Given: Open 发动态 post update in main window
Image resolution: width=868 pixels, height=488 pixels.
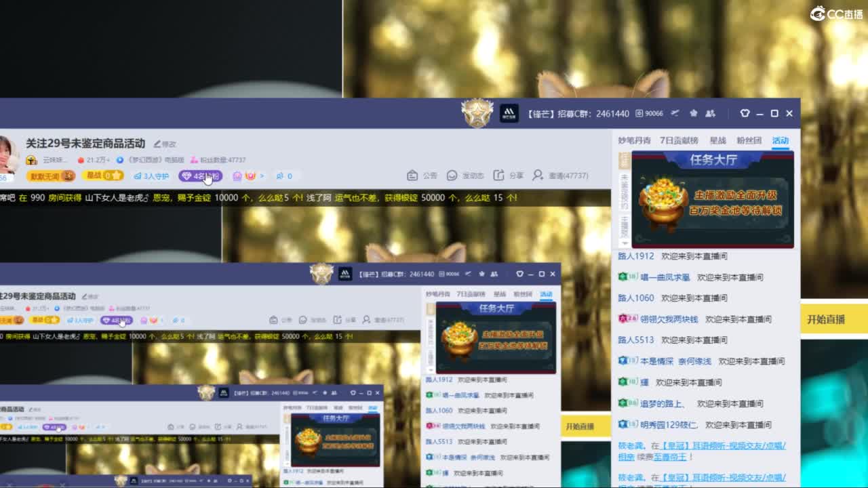Looking at the screenshot, I should tap(465, 176).
